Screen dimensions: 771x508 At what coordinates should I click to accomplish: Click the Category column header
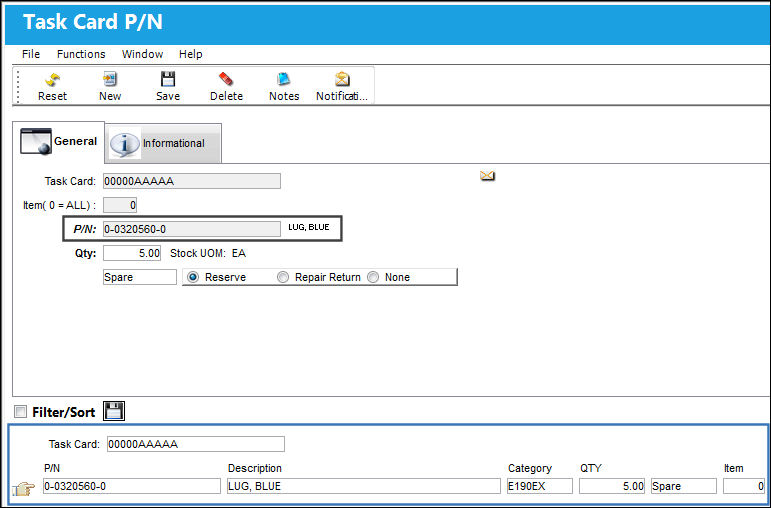click(x=530, y=468)
